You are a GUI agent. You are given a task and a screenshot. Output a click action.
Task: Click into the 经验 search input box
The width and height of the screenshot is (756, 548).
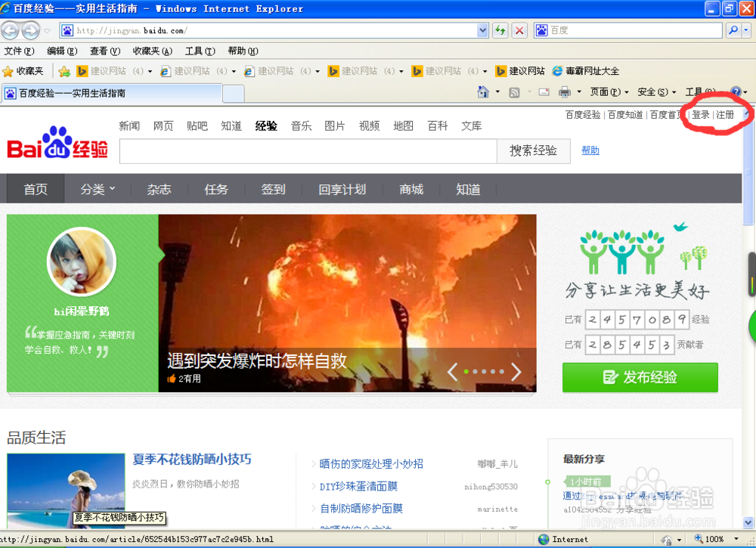(x=308, y=151)
